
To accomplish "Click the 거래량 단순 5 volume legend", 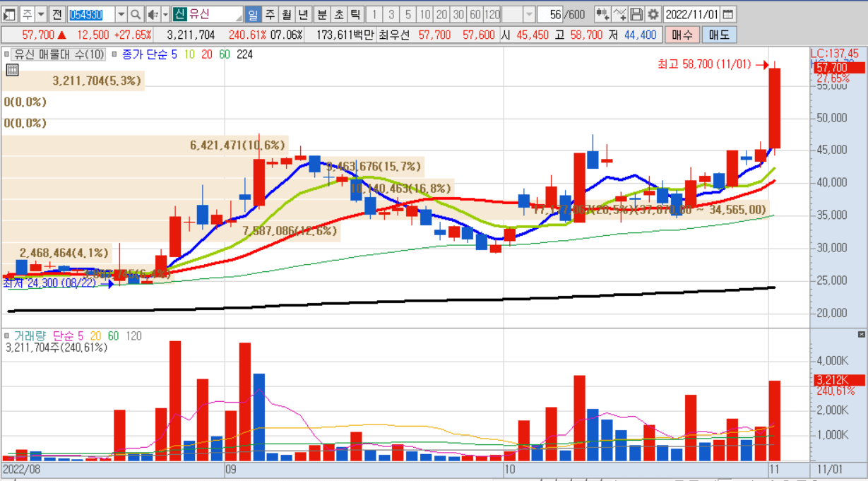I will [48, 336].
